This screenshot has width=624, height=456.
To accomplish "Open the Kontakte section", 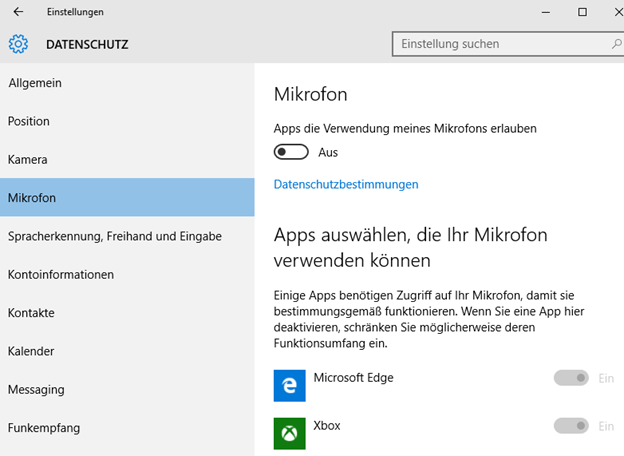I will click(x=127, y=312).
